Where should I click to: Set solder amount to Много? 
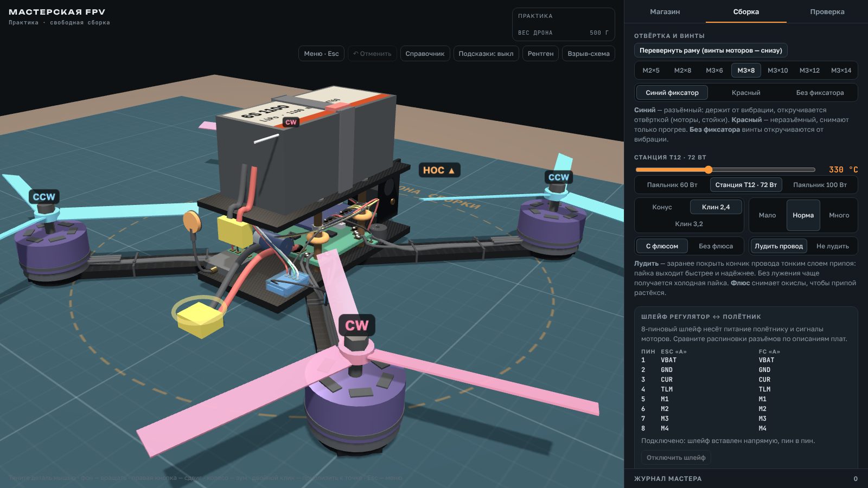click(839, 215)
